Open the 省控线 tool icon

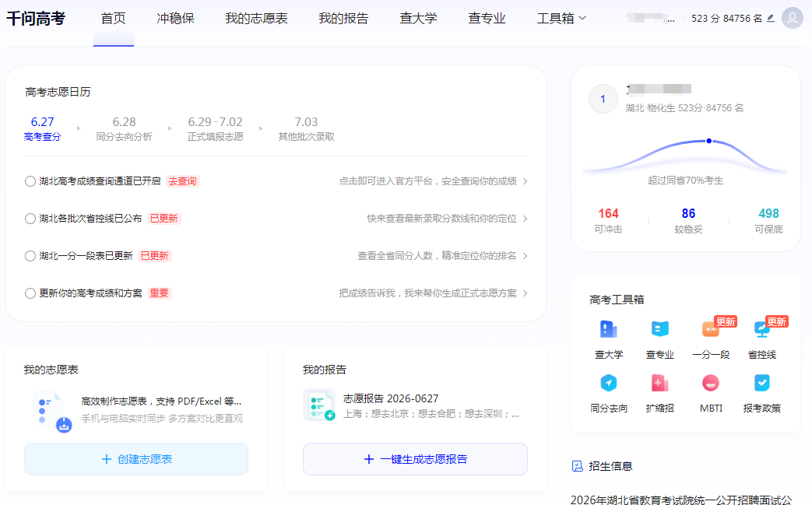pyautogui.click(x=761, y=330)
